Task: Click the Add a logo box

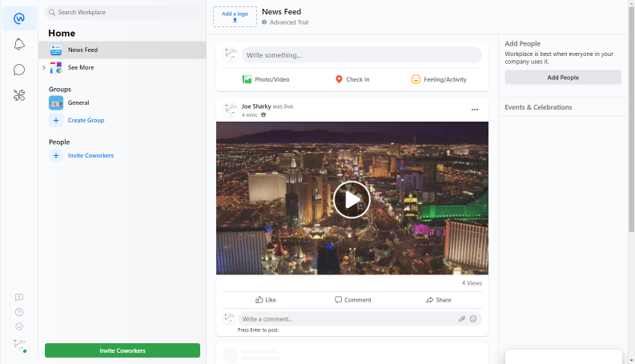Action: (235, 16)
